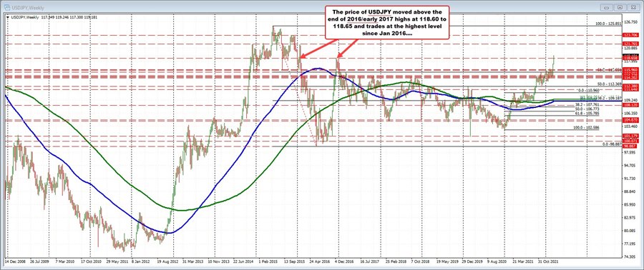The image size is (644, 270).
Task: Click the Fibonacci label 38.2 - 107.761
Action: [x=587, y=105]
